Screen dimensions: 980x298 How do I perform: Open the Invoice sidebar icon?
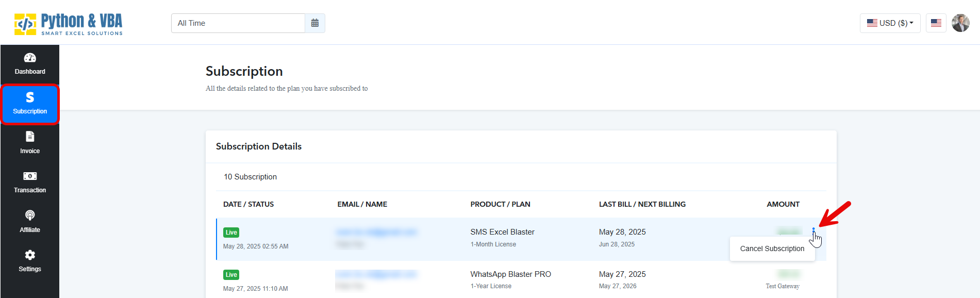[x=30, y=143]
